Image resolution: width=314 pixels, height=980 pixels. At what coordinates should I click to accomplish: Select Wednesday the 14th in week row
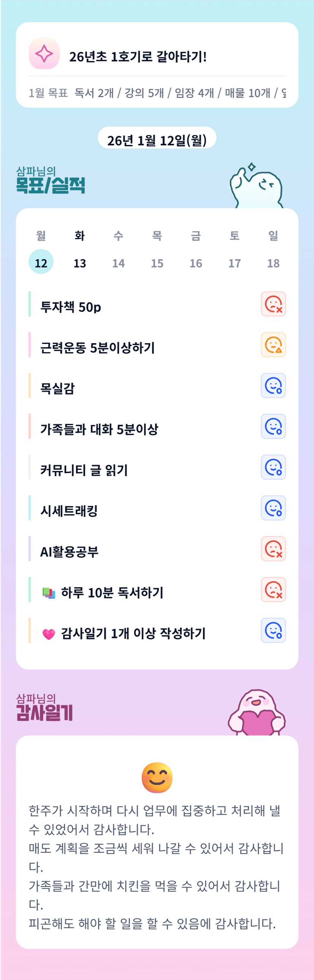[118, 263]
